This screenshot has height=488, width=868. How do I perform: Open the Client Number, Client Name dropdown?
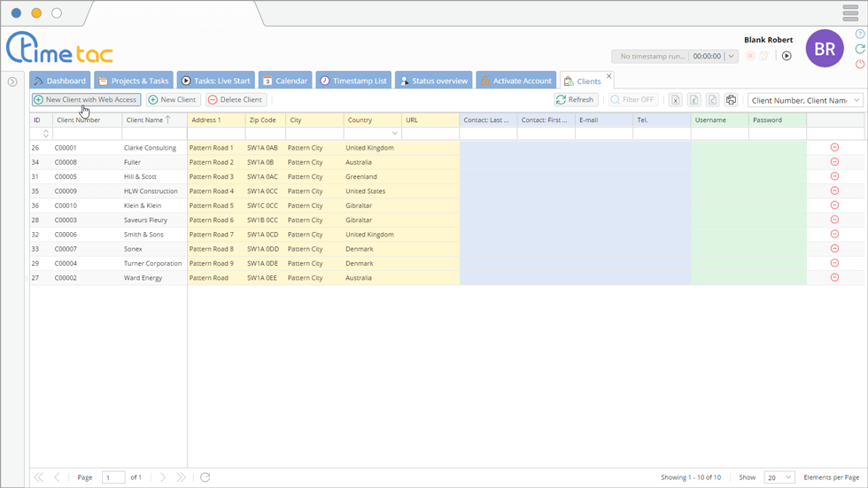pyautogui.click(x=805, y=100)
